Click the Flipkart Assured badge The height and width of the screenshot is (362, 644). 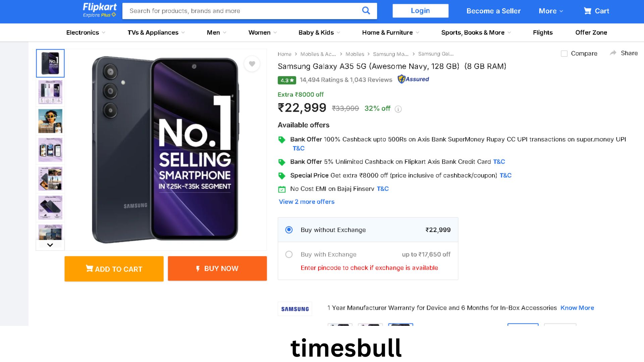tap(413, 79)
